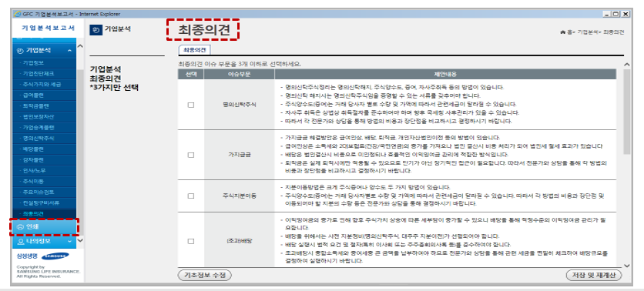The height and width of the screenshot is (291, 644).
Task: Click the 주식지분이동 issue name cell
Action: [240, 196]
